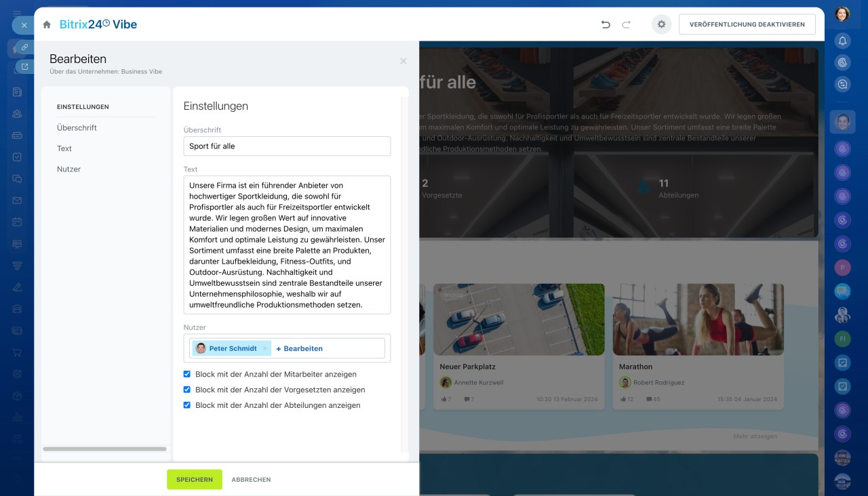The image size is (868, 496).
Task: Click Mehr anzeigen link
Action: [x=755, y=436]
